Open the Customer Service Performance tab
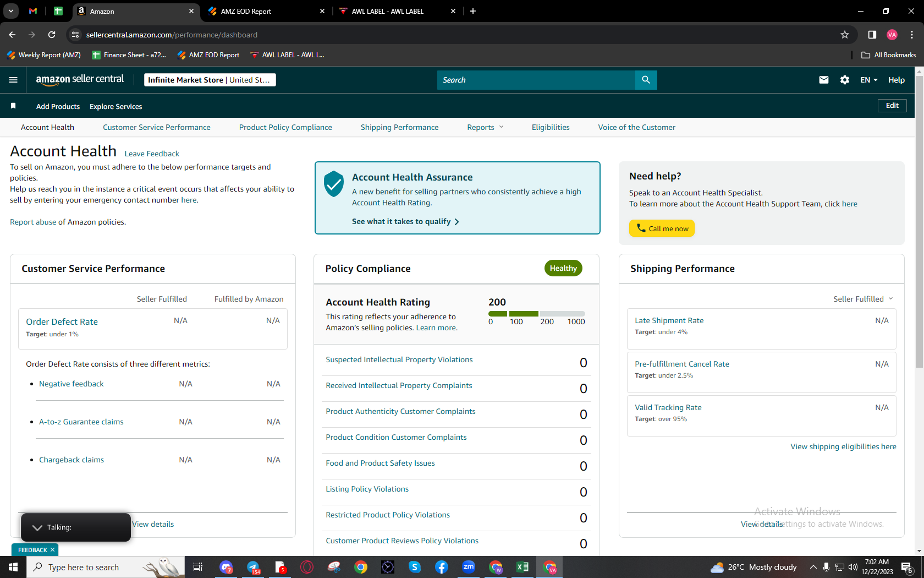The image size is (924, 578). click(157, 127)
